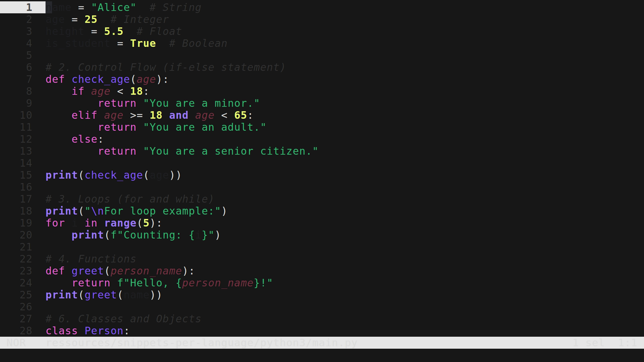Click the elif keyword on line 10
644x362 pixels.
[84, 115]
